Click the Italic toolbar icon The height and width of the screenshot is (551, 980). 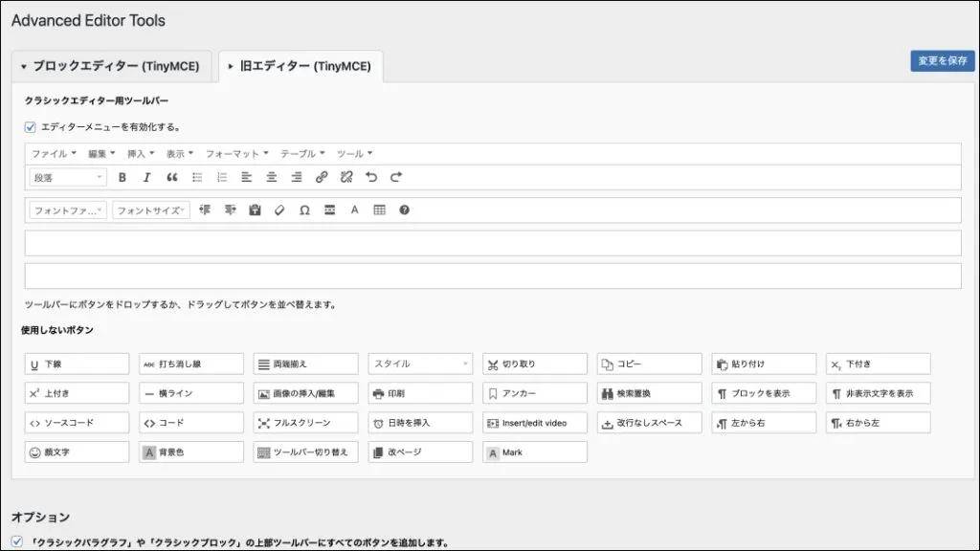[x=146, y=177]
